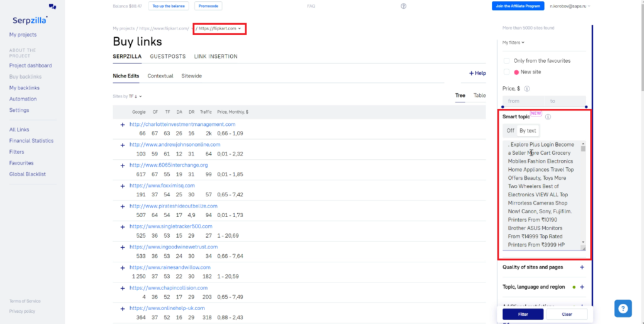Check the New site checkbox

(506, 72)
